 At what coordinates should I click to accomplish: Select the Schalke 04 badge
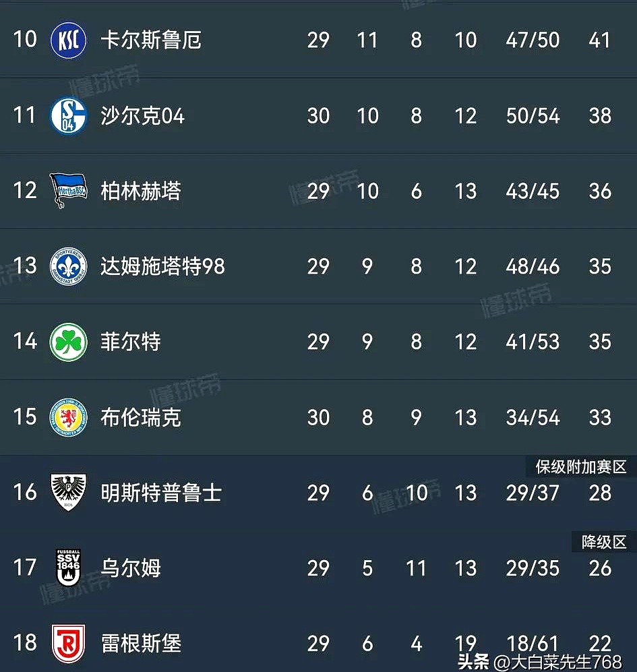(67, 115)
